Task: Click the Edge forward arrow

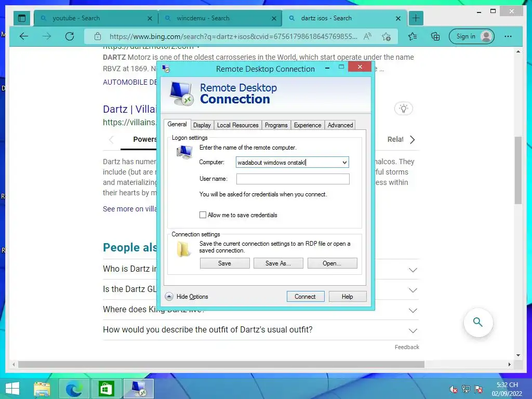Action: [47, 36]
